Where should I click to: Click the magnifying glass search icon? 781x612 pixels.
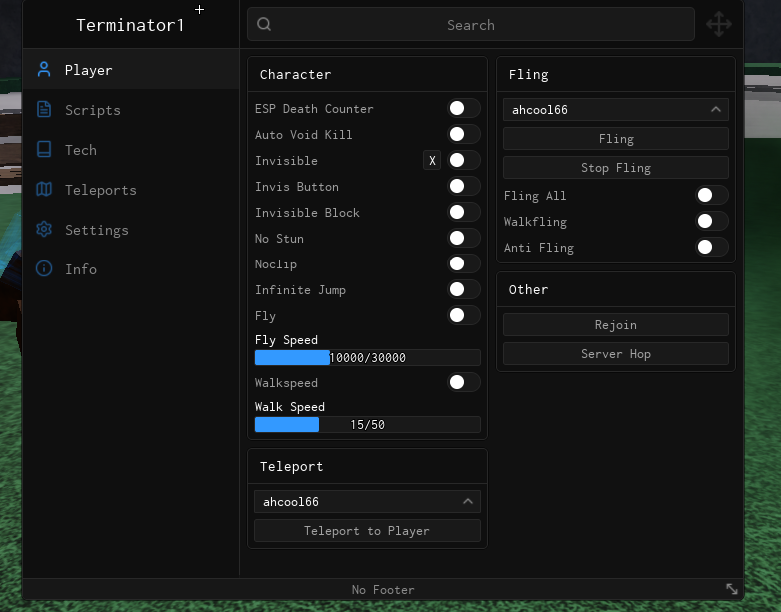tap(264, 24)
